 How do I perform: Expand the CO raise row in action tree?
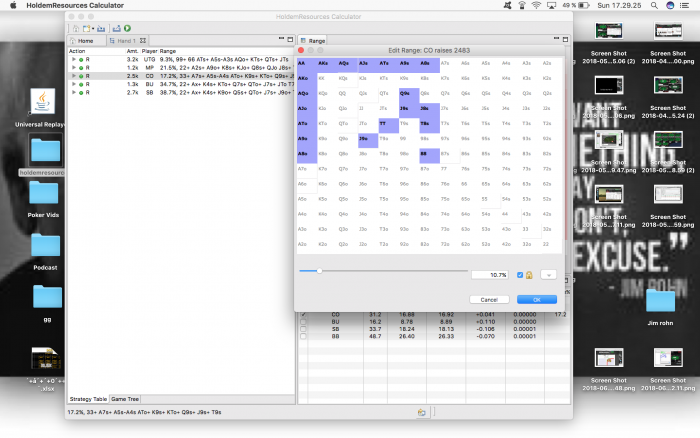(74, 76)
